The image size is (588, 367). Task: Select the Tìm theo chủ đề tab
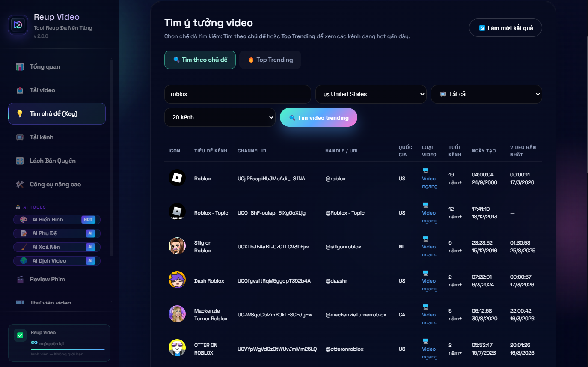200,60
